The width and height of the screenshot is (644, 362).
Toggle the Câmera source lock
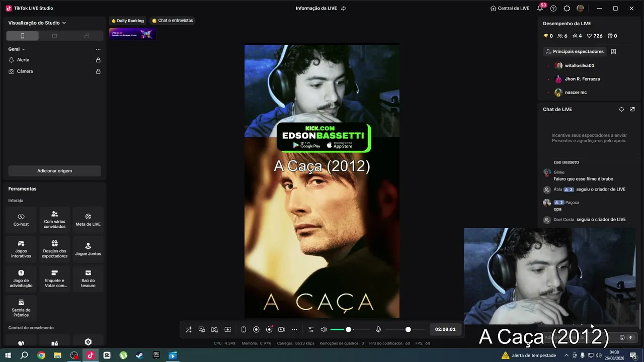point(98,71)
